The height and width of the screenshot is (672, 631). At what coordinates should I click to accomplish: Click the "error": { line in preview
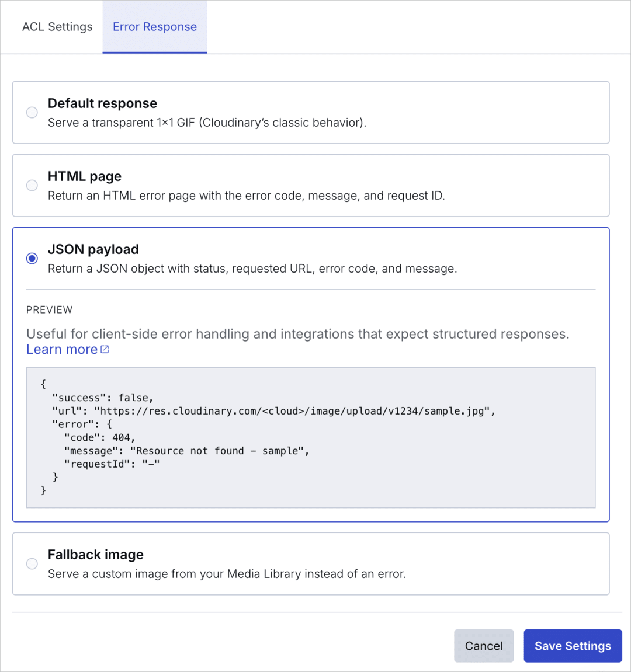82,424
